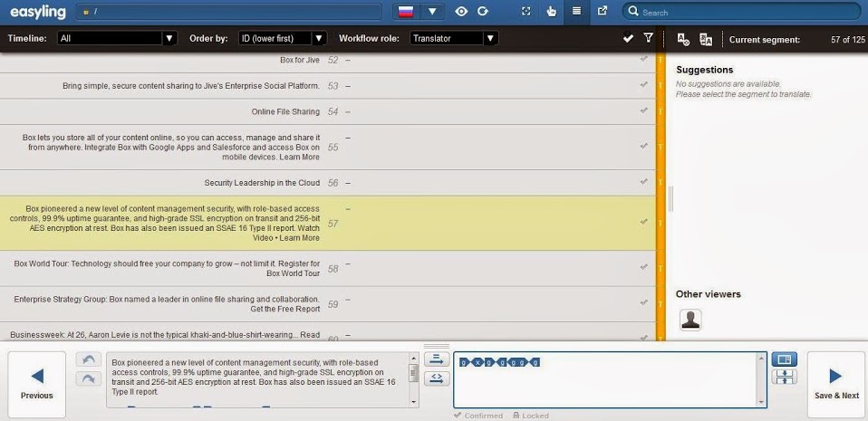Viewport: 868px width, 421px height.
Task: Toggle confirmed checkmark on segment 53
Action: [643, 84]
